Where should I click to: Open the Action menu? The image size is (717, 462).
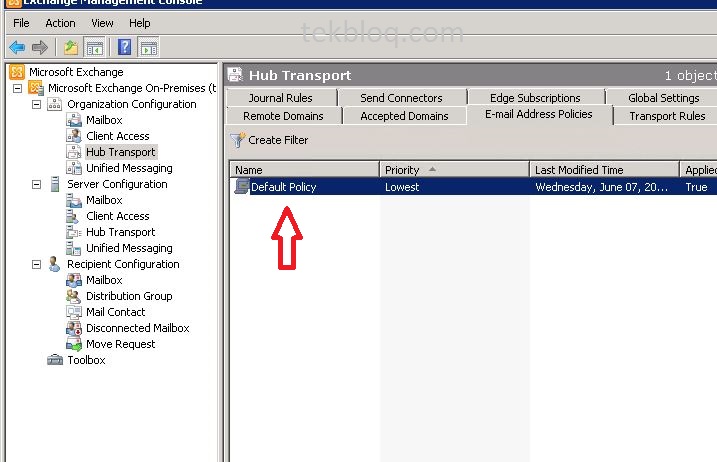click(x=60, y=23)
